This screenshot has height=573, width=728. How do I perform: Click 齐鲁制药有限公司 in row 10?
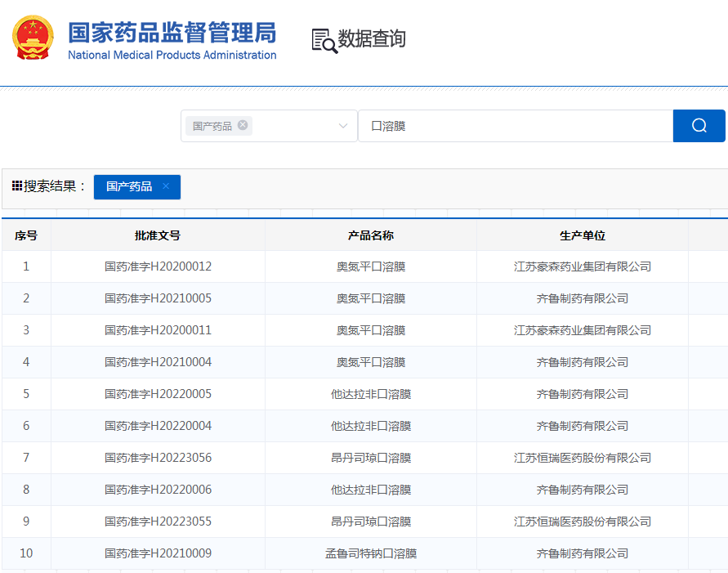pos(583,553)
